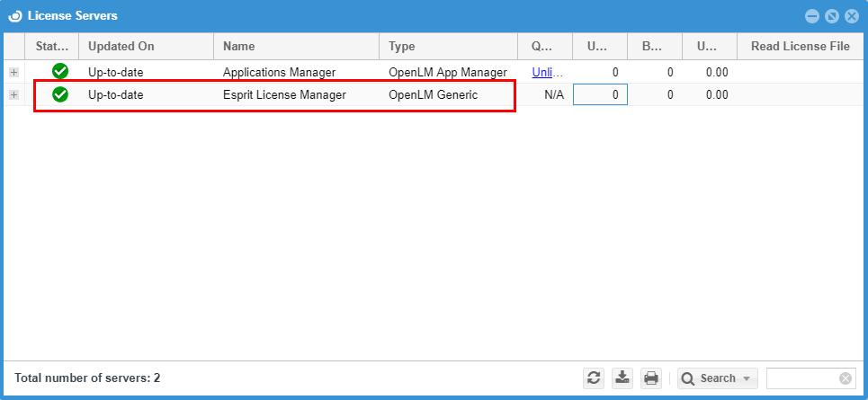The image size is (868, 400).
Task: Maximize the License Servers window
Action: pos(831,16)
